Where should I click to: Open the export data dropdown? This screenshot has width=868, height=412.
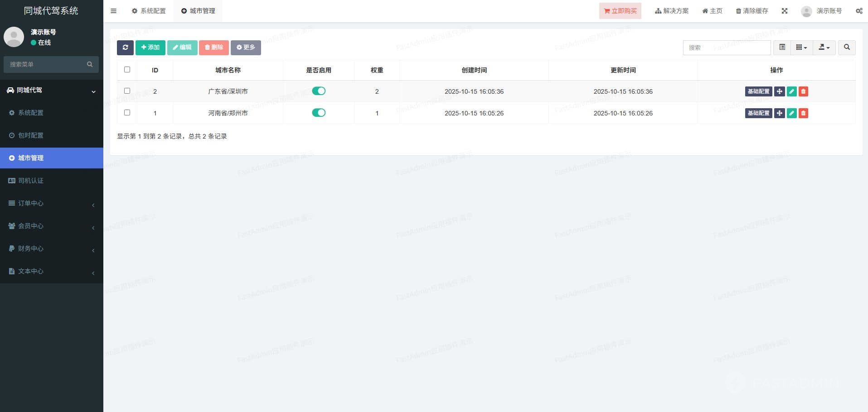point(824,48)
